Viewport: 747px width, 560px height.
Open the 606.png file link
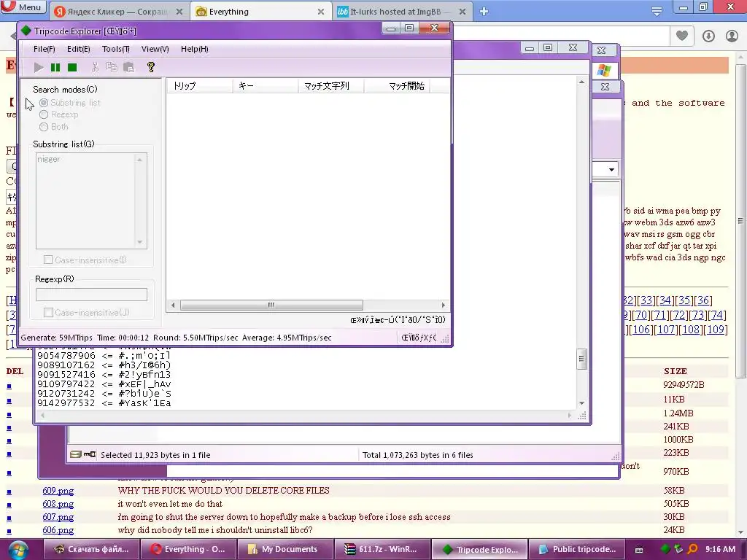click(58, 530)
